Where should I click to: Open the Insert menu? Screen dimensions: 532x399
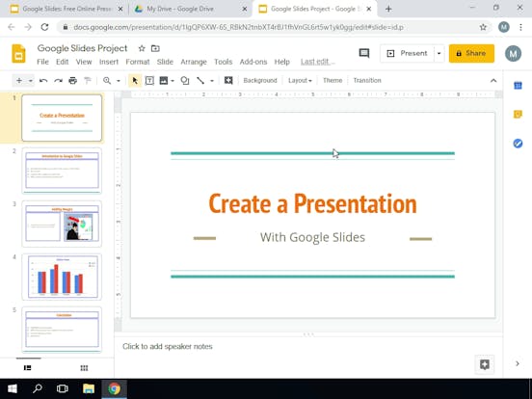point(109,62)
